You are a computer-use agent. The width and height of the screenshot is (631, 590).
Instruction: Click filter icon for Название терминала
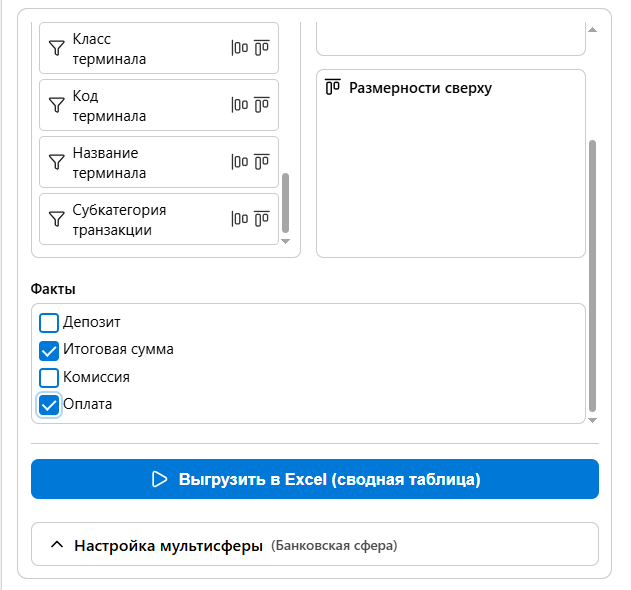coord(57,162)
